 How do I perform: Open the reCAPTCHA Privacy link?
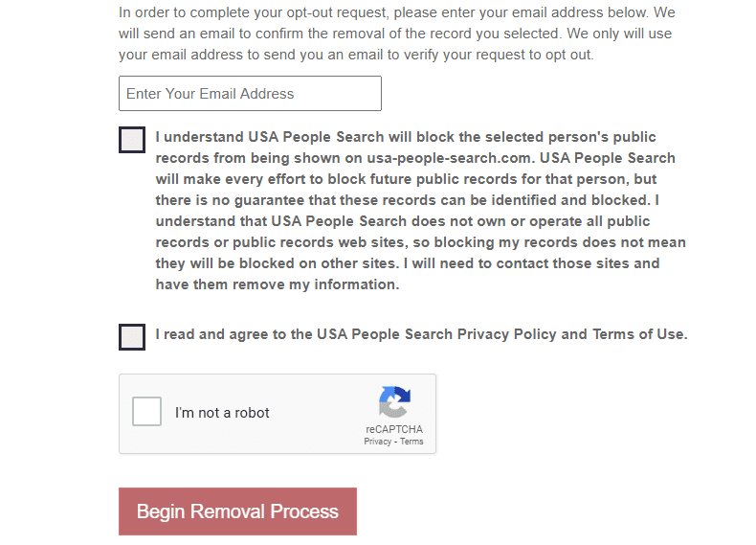click(376, 442)
